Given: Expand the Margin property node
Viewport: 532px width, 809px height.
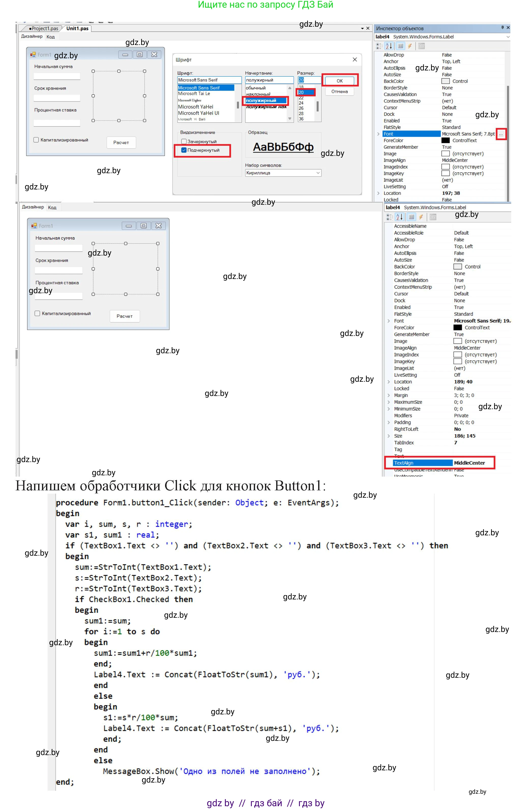Looking at the screenshot, I should pyautogui.click(x=389, y=395).
